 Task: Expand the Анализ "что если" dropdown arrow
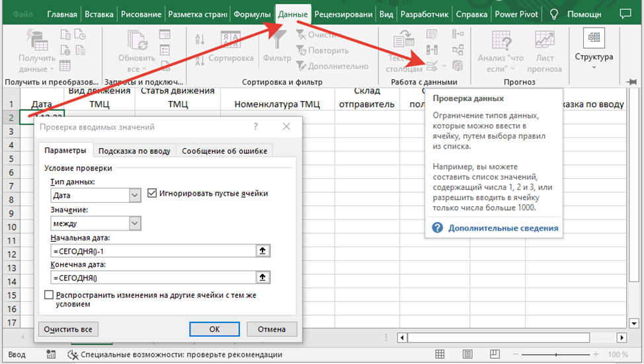point(512,69)
